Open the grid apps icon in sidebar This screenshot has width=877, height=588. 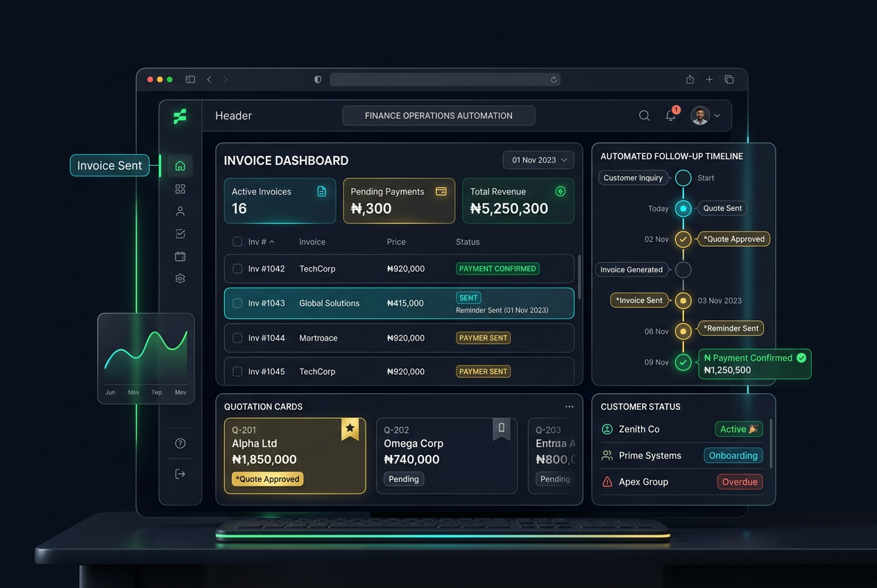tap(180, 189)
